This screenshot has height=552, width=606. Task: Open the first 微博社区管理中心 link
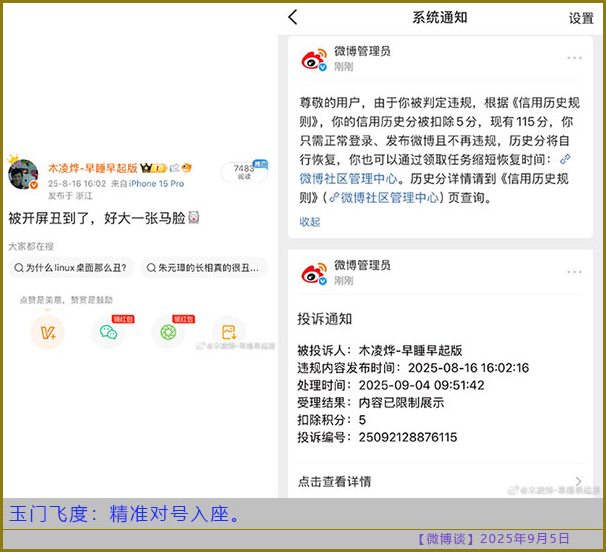[348, 179]
